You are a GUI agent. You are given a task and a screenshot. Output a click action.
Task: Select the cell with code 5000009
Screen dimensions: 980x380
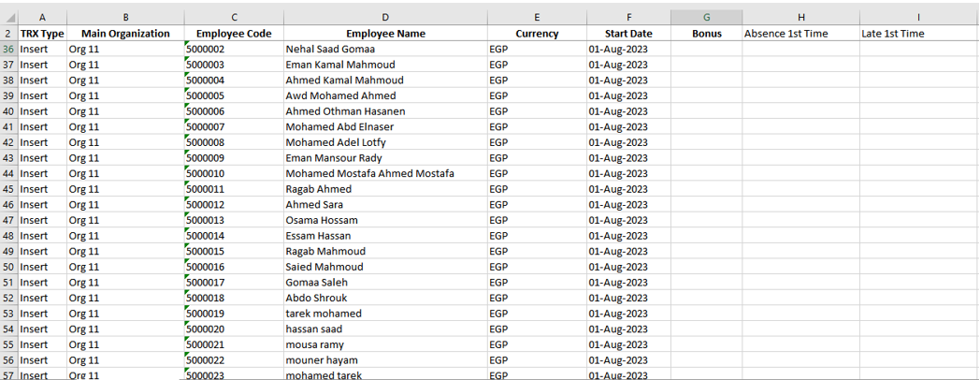click(234, 158)
